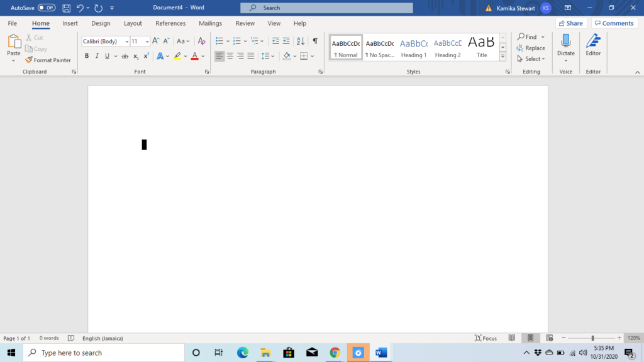Click the taskbar search box

pos(104,353)
